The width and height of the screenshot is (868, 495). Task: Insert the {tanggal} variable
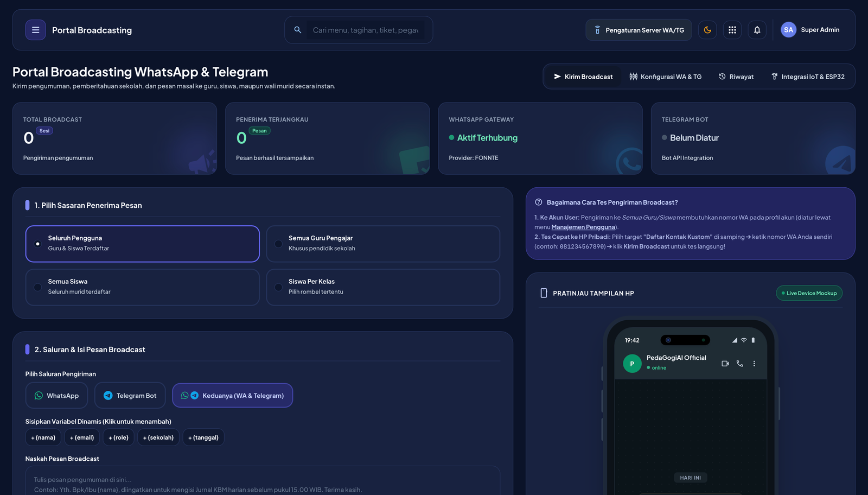pyautogui.click(x=203, y=437)
